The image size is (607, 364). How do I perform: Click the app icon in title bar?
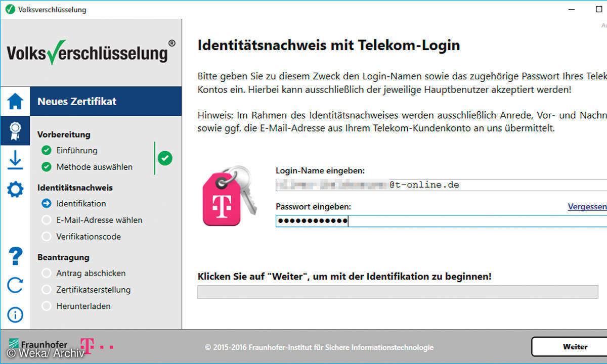pos(10,9)
